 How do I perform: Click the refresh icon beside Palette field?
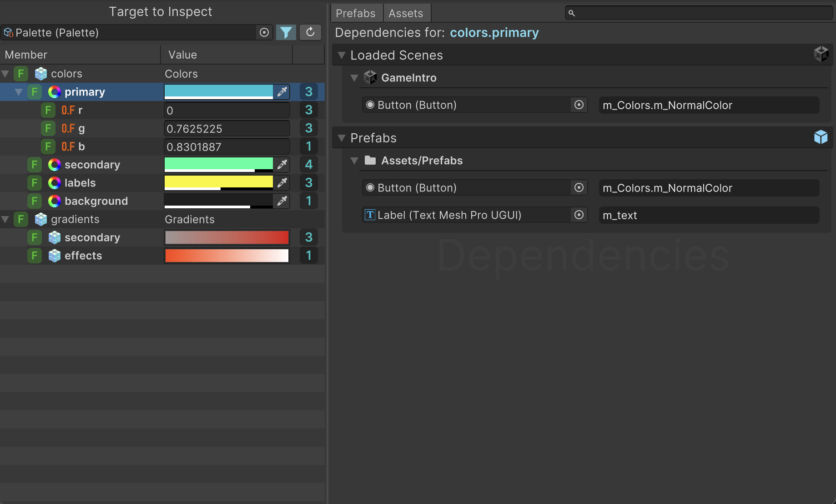tap(310, 32)
